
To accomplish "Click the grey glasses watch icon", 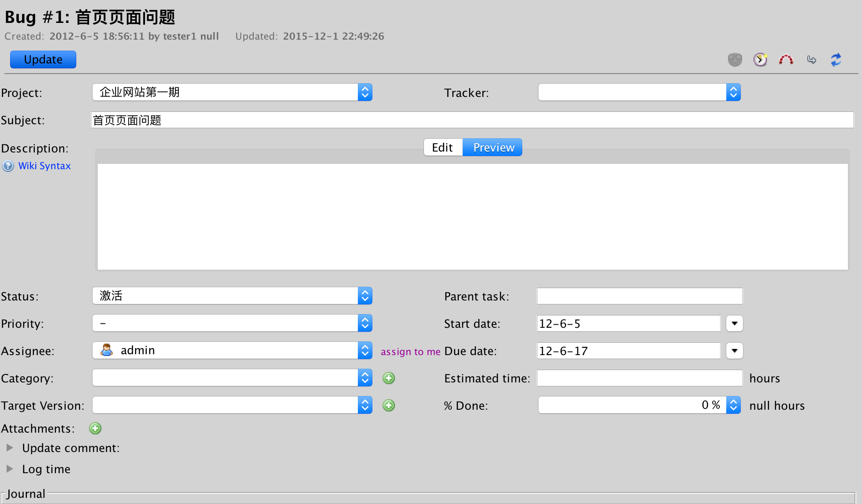I will point(735,59).
